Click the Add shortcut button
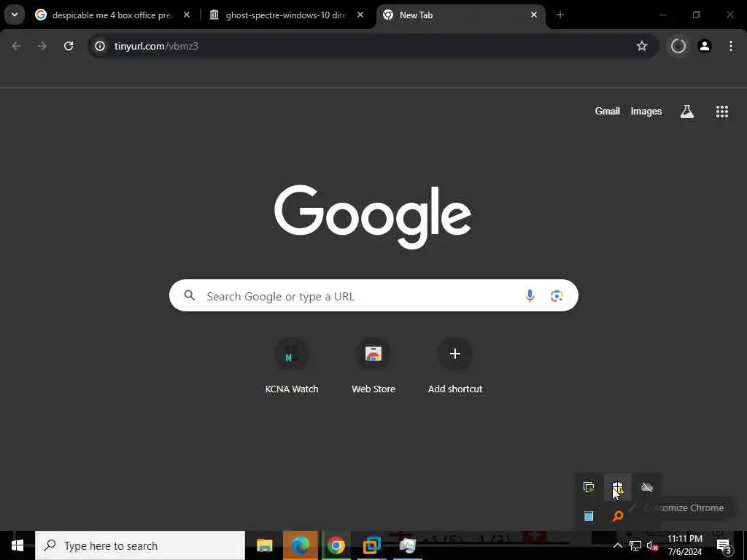Screen dimensions: 747x560 pyautogui.click(x=455, y=366)
